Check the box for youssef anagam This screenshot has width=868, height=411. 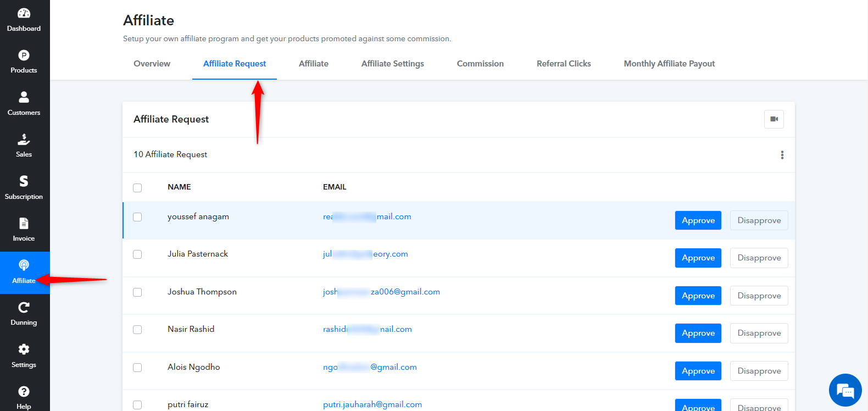click(137, 217)
